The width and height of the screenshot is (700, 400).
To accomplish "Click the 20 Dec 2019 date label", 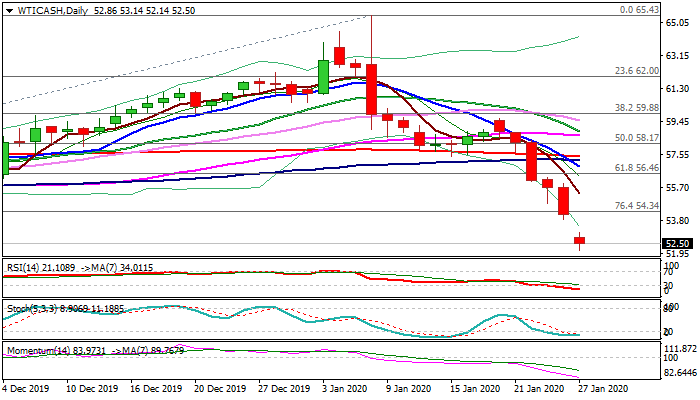I will [x=220, y=388].
